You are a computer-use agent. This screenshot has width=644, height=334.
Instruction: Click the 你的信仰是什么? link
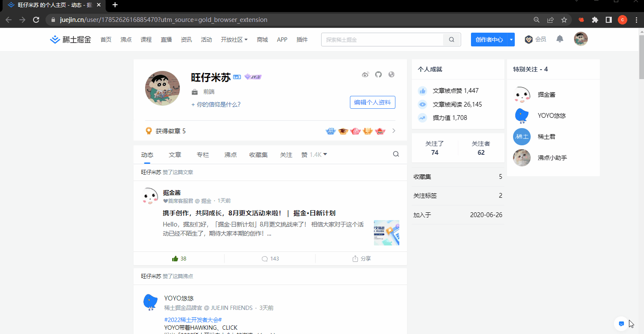pos(216,104)
